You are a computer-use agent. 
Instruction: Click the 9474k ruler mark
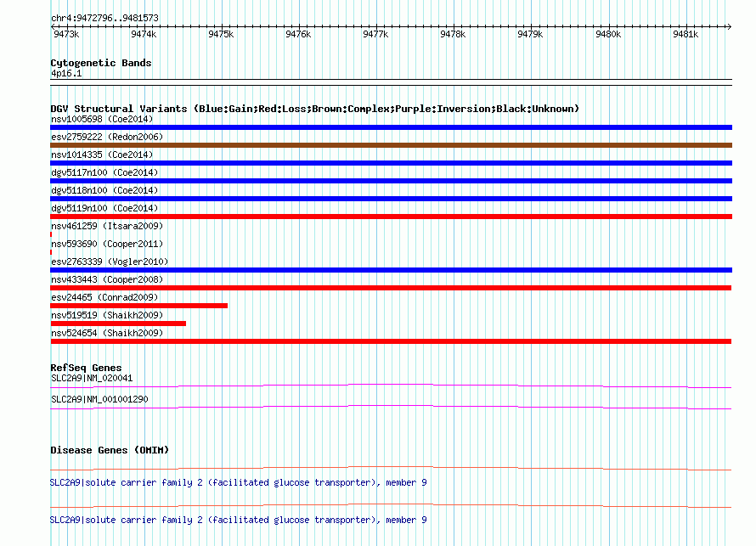[x=144, y=34]
